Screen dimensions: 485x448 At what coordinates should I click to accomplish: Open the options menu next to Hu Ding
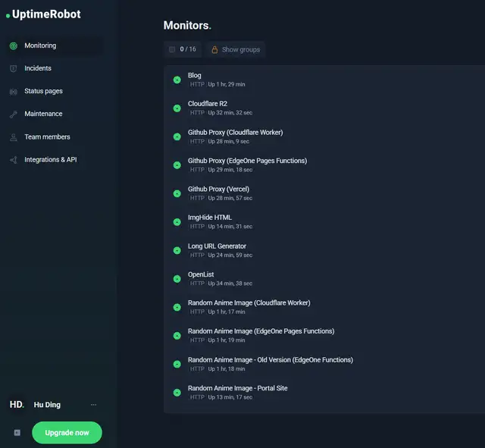point(93,405)
